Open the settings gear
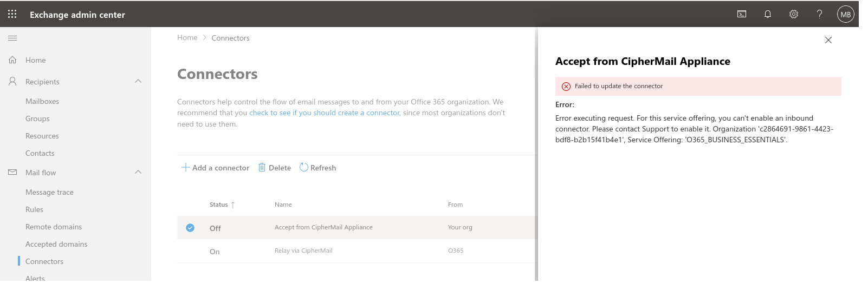 pos(794,14)
